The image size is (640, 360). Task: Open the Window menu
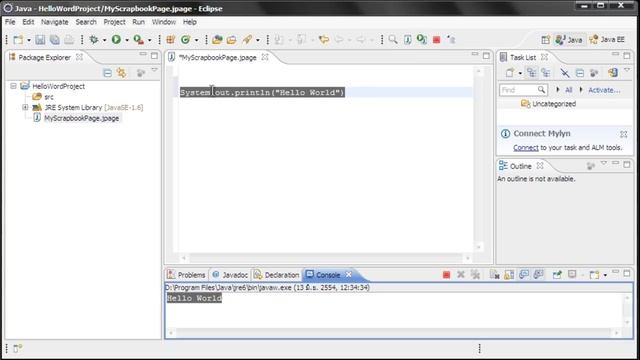164,22
